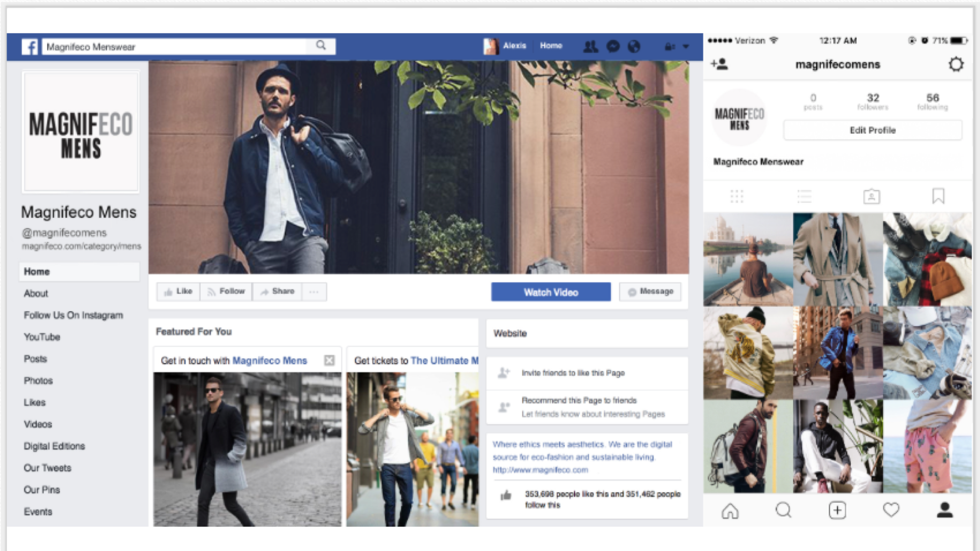Open featured photo of man in black coat
Screen dimensions: 980x551
click(x=247, y=449)
